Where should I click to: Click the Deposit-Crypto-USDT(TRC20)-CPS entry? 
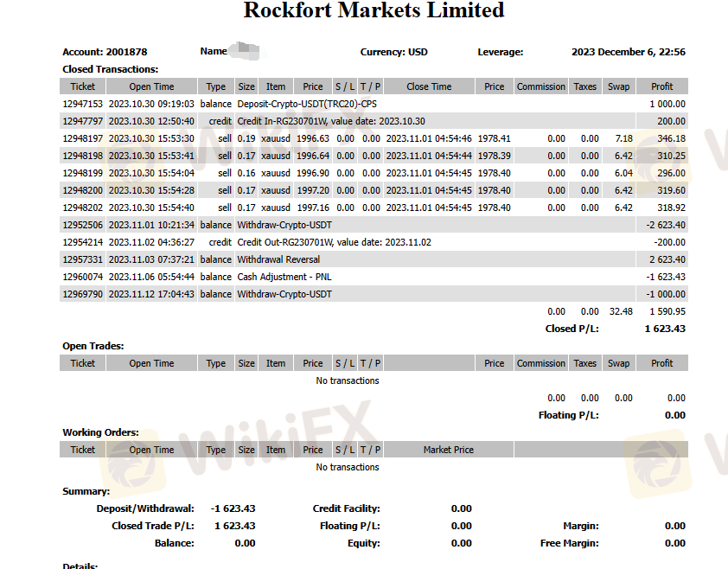point(307,104)
